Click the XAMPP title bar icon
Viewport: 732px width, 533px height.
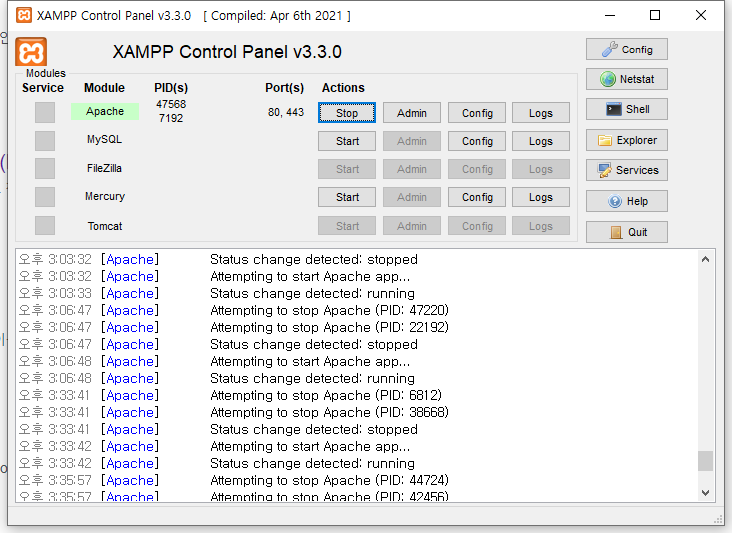24,15
